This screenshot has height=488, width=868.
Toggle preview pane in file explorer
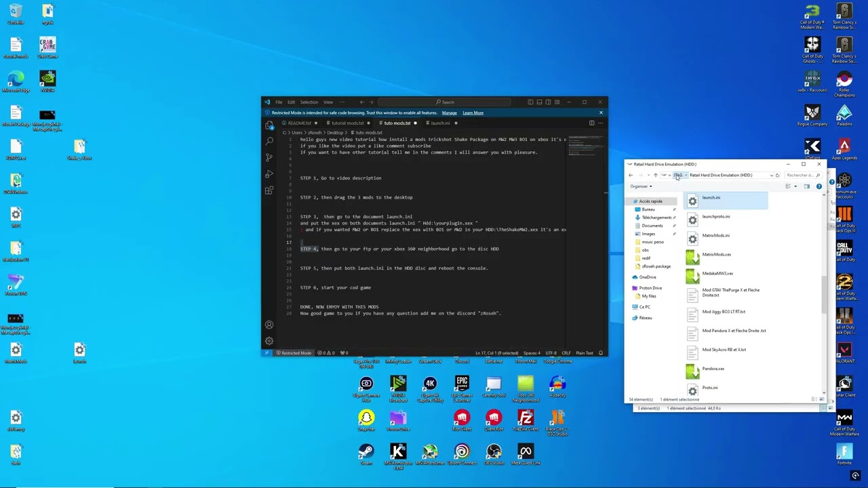point(807,186)
